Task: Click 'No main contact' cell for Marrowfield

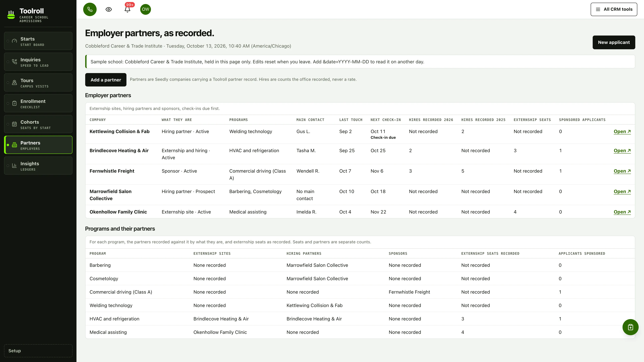Action: (305, 195)
